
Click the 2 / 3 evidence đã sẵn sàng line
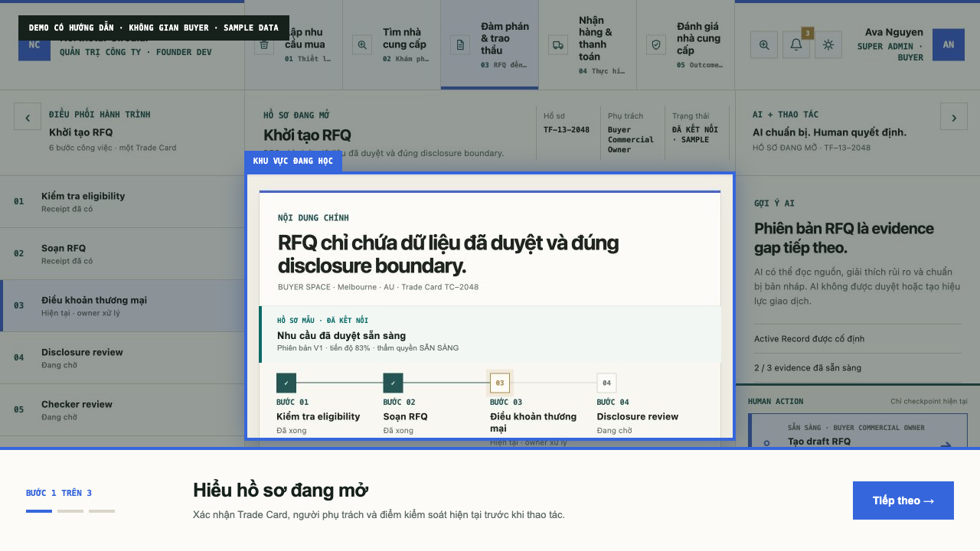coord(857,368)
